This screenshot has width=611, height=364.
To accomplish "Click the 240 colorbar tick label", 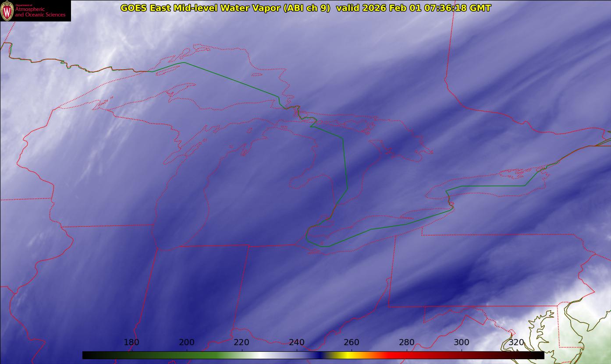I will click(x=297, y=342).
